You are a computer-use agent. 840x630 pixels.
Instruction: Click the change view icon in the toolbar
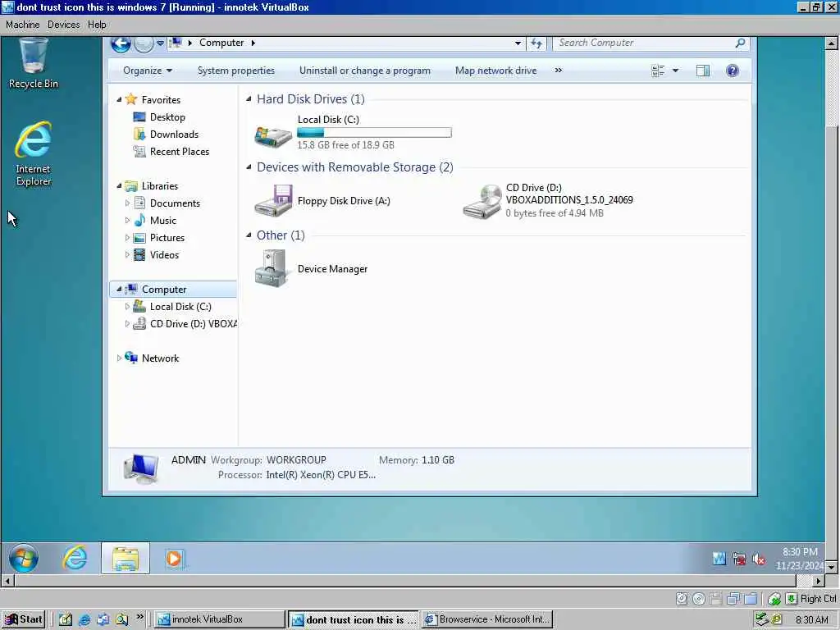click(x=658, y=71)
